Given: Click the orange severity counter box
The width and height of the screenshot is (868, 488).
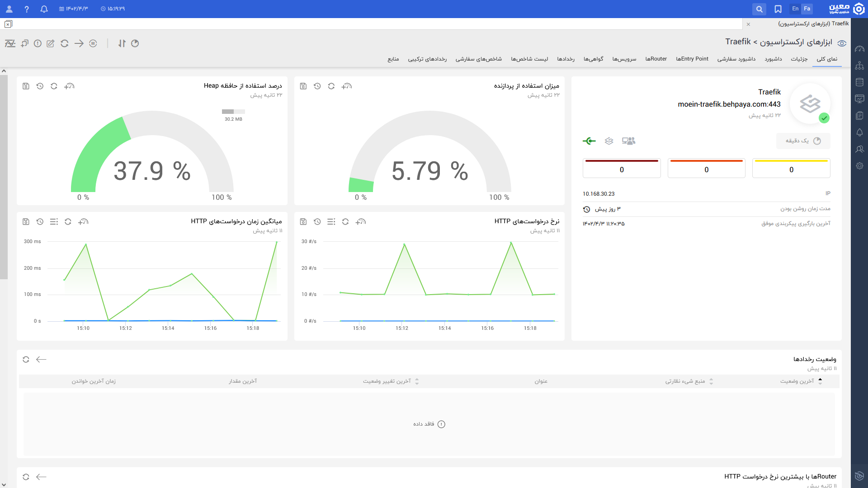Looking at the screenshot, I should pyautogui.click(x=706, y=168).
